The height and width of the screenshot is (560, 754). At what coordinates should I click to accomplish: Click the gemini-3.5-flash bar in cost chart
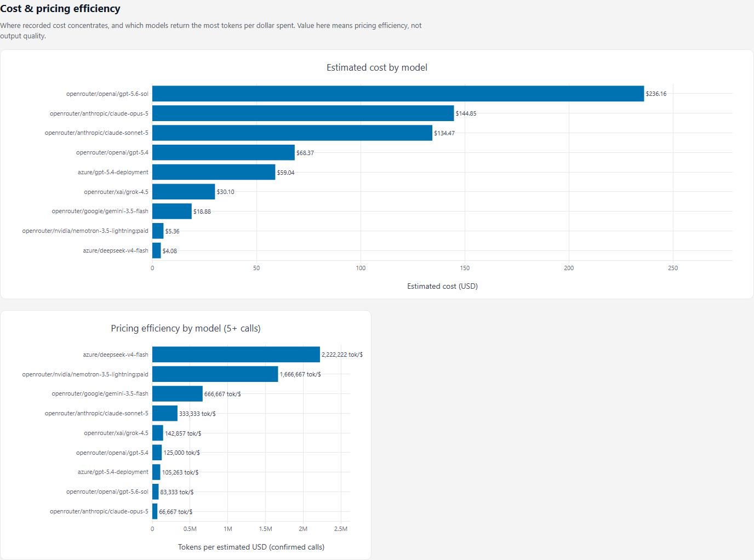[172, 212]
